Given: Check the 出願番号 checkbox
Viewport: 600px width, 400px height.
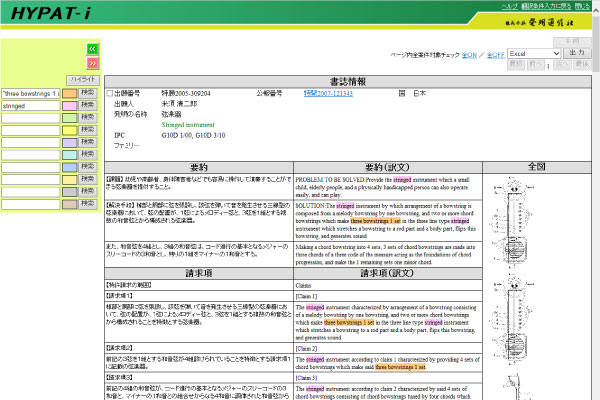Looking at the screenshot, I should coord(109,92).
